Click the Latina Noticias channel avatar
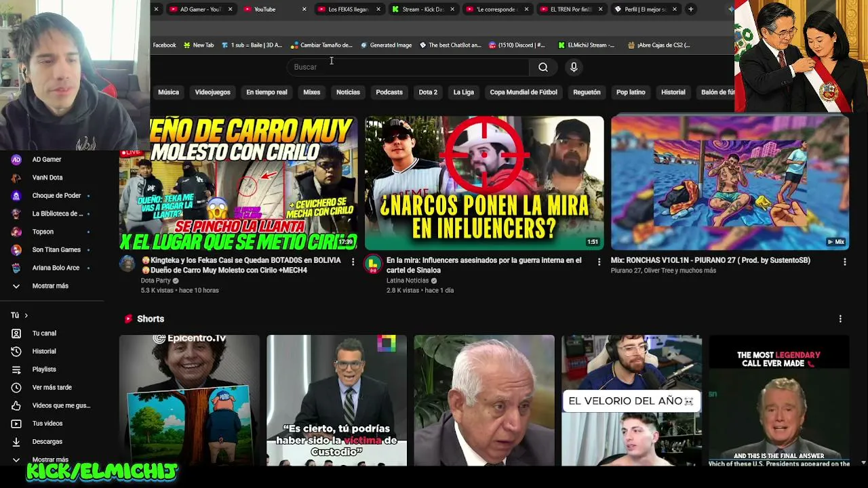The height and width of the screenshot is (488, 868). coord(373,264)
